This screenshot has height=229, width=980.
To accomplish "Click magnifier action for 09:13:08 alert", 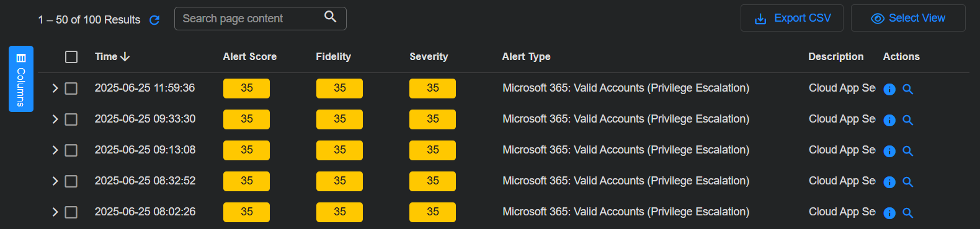I will pos(908,151).
